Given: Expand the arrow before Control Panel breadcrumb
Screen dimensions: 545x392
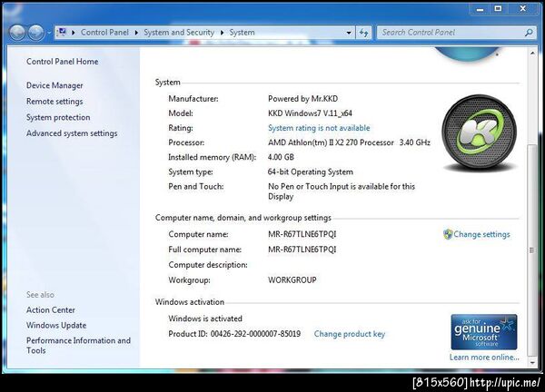Looking at the screenshot, I should 74,33.
